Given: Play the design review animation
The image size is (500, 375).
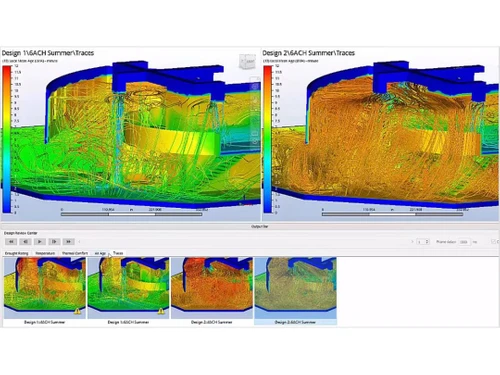Looking at the screenshot, I should coord(40,241).
